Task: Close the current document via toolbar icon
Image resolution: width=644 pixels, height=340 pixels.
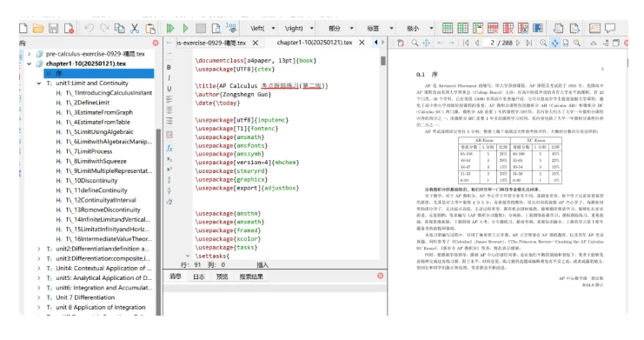Action: pyautogui.click(x=69, y=28)
